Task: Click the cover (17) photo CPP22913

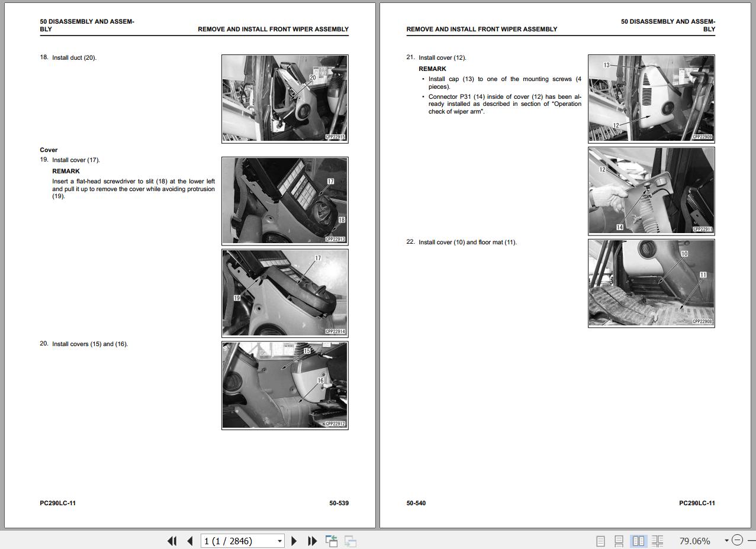Action: coord(285,201)
